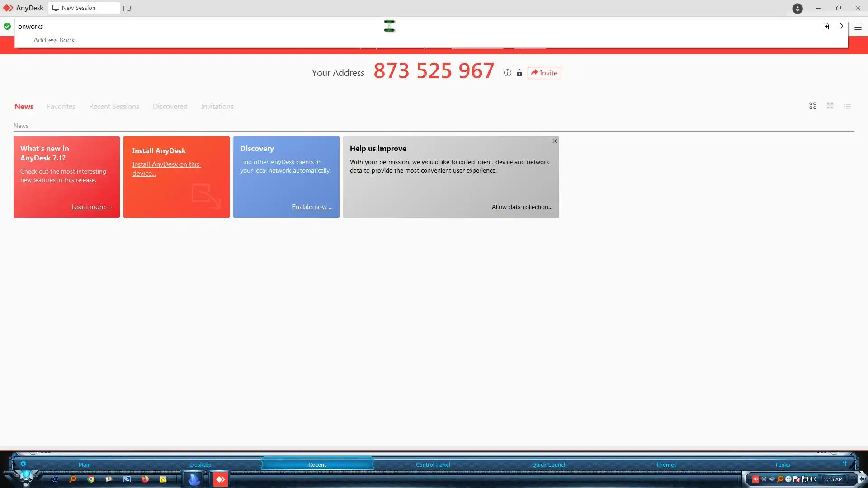Open Control Panel in the bottom dock
The image size is (868, 488).
click(433, 465)
